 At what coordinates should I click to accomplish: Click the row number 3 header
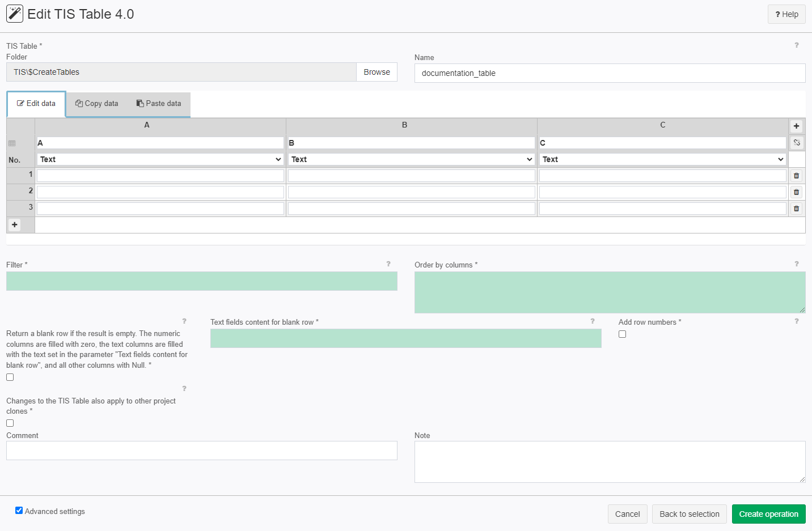(x=21, y=207)
